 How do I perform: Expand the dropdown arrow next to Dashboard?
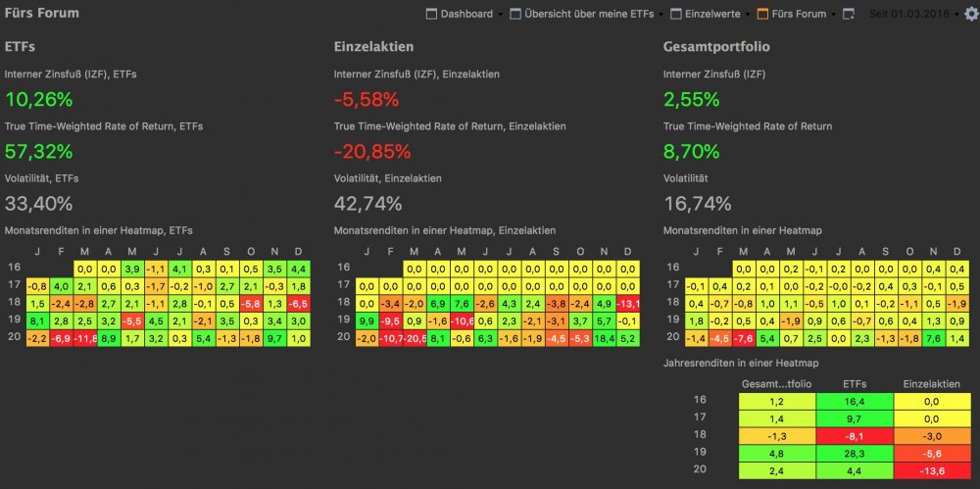(500, 15)
